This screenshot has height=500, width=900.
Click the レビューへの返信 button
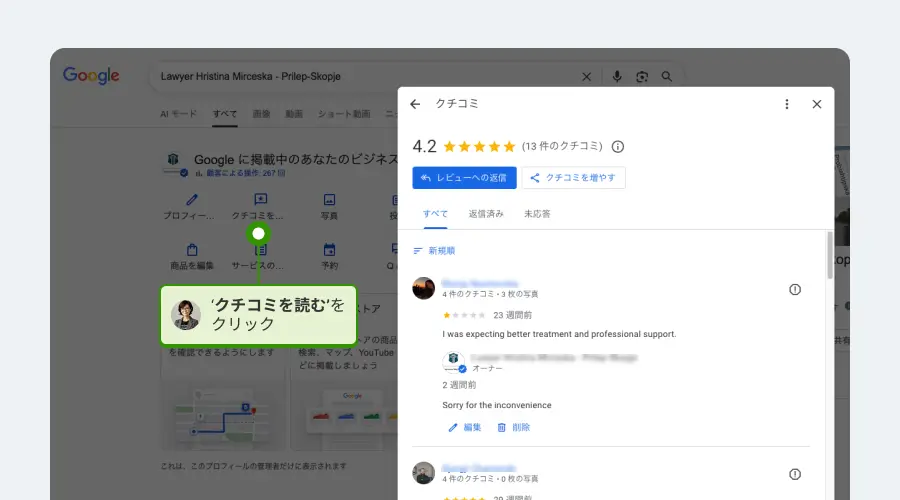(x=464, y=178)
